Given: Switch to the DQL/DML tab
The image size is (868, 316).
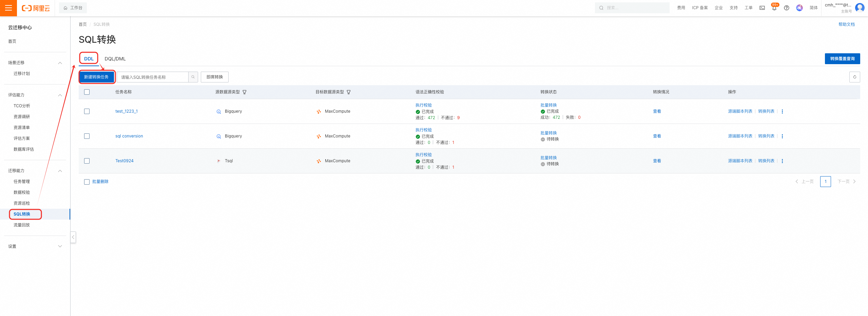Looking at the screenshot, I should pyautogui.click(x=115, y=59).
